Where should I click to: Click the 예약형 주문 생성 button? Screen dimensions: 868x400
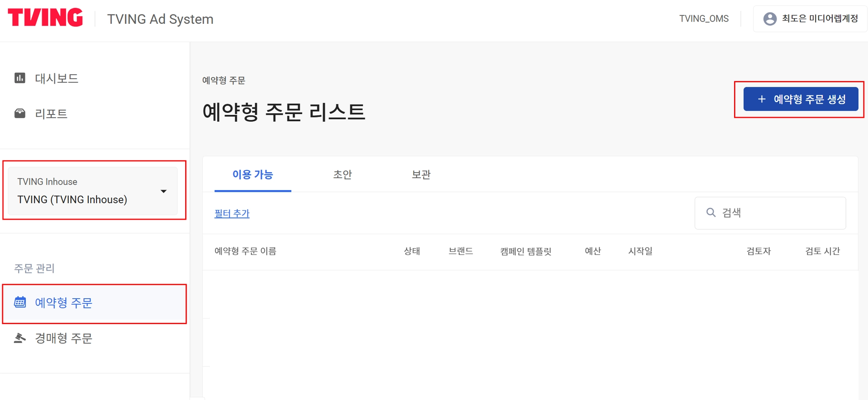coord(801,99)
